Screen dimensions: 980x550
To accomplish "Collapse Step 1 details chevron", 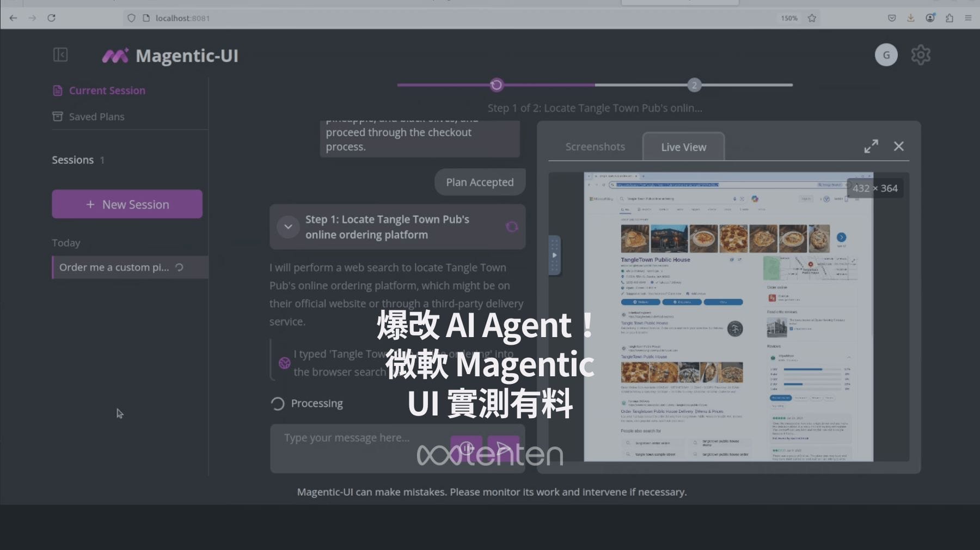I will pyautogui.click(x=288, y=227).
